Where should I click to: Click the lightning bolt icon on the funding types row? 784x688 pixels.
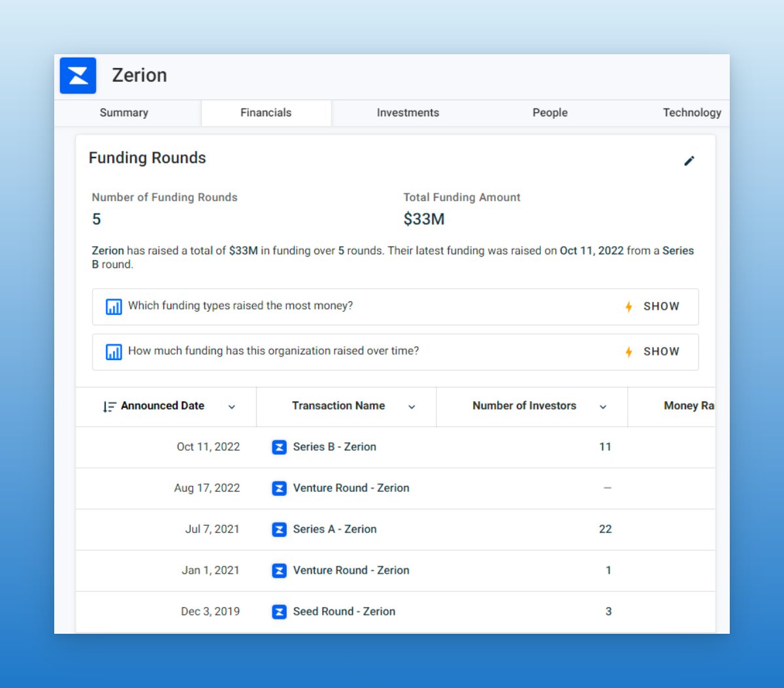pos(629,306)
